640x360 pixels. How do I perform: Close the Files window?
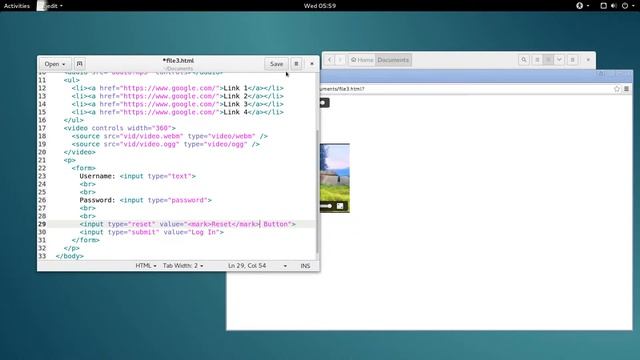[x=588, y=60]
